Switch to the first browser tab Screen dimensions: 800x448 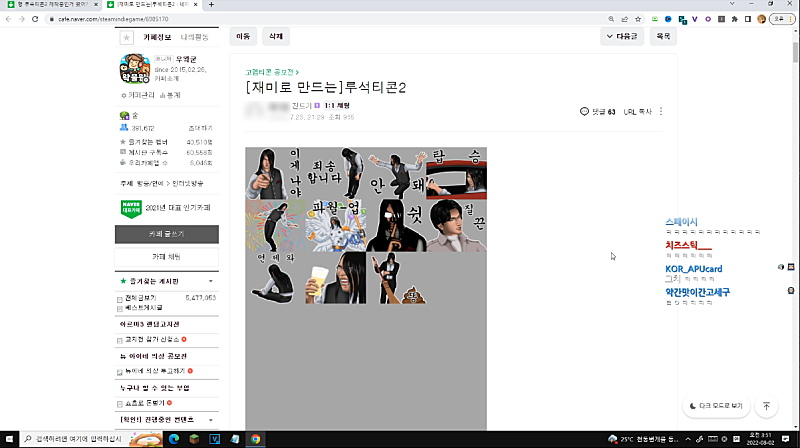(51, 5)
